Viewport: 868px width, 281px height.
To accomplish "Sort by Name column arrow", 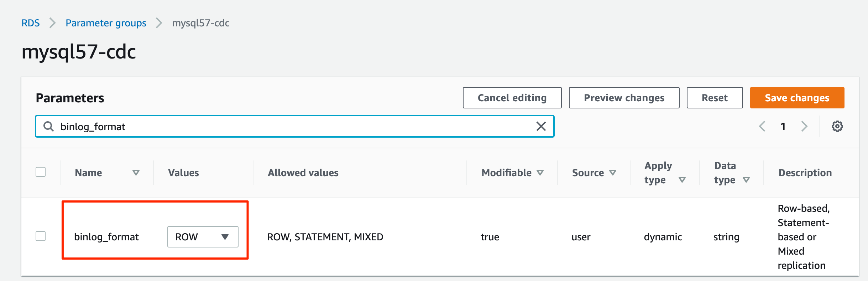I will click(136, 173).
